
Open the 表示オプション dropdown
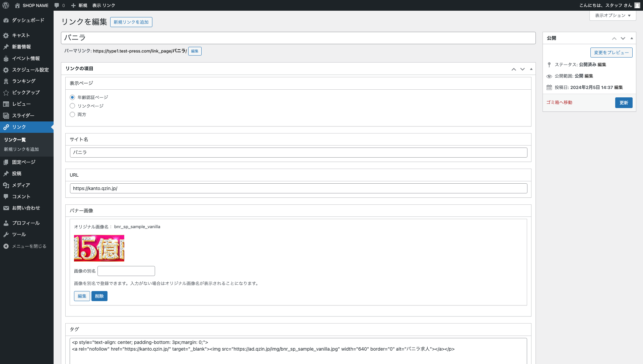(x=613, y=15)
